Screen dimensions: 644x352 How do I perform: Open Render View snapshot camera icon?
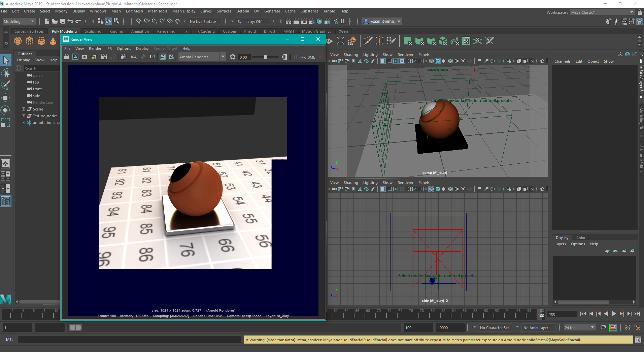click(84, 57)
